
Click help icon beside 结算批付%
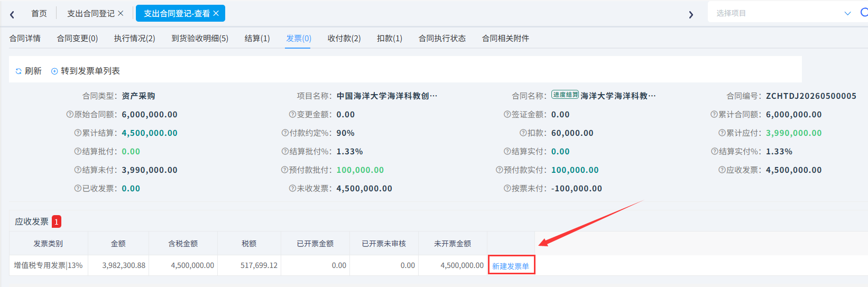285,151
